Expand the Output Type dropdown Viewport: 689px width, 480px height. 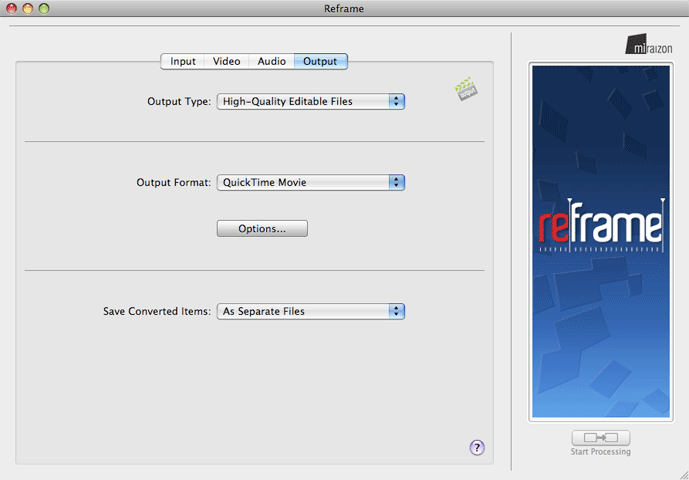coord(310,101)
